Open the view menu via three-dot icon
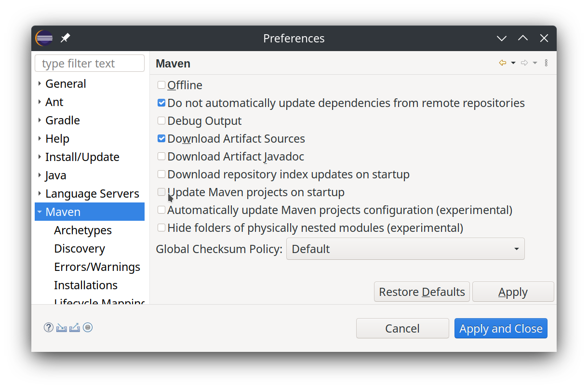 (546, 63)
